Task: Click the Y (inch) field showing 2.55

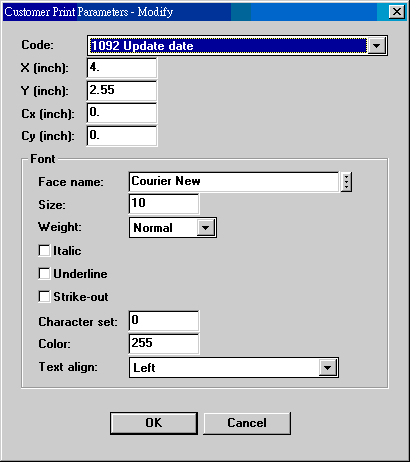Action: coord(122,90)
